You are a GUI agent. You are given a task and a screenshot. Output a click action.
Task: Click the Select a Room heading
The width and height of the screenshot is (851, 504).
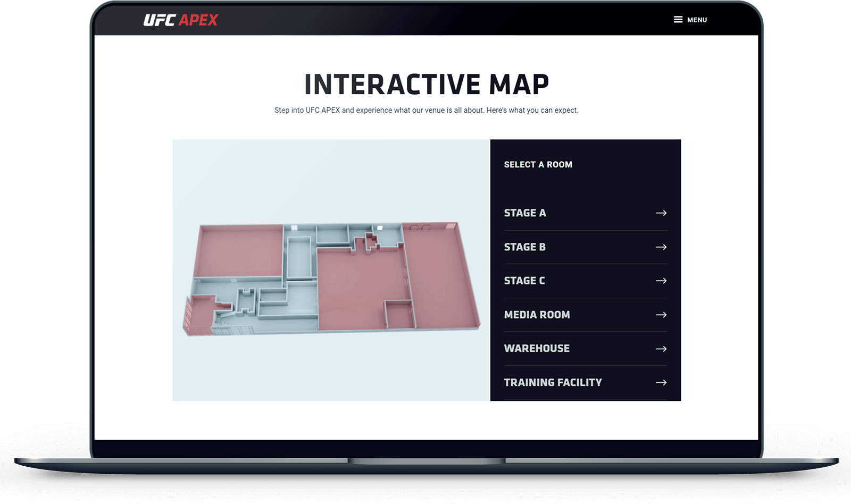click(x=538, y=165)
